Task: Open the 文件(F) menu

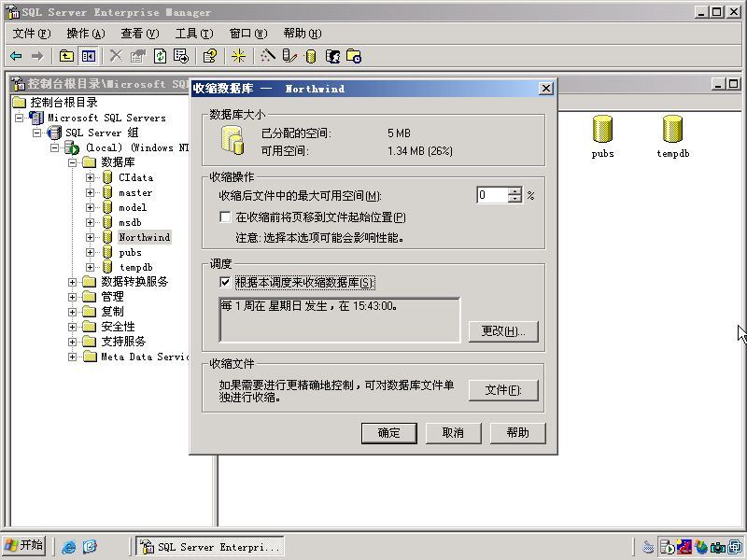Action: [x=32, y=34]
